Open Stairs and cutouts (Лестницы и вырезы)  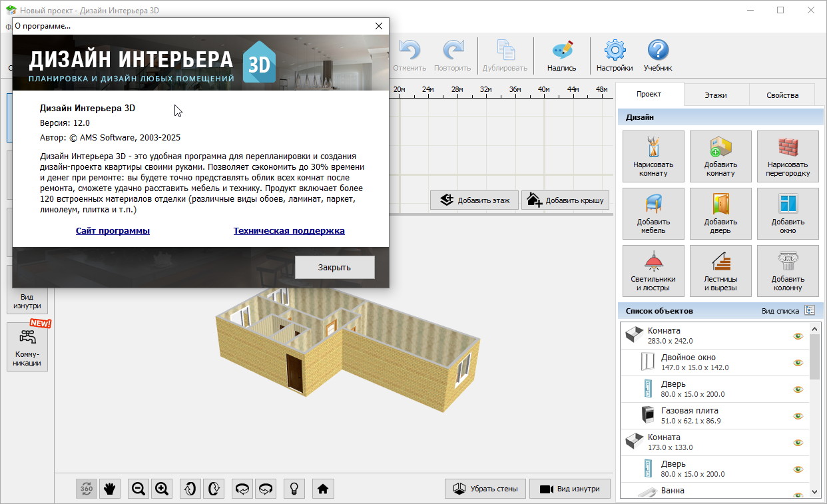720,270
